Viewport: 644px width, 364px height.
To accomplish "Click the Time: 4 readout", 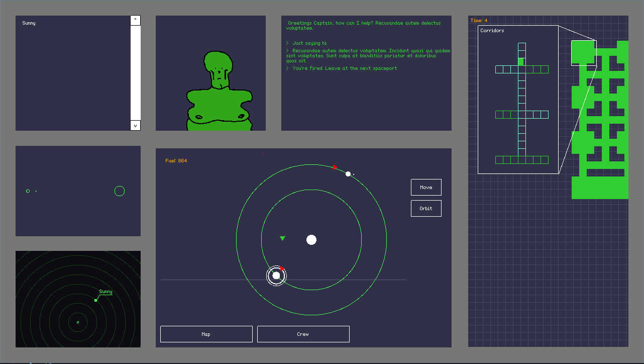I will point(479,21).
